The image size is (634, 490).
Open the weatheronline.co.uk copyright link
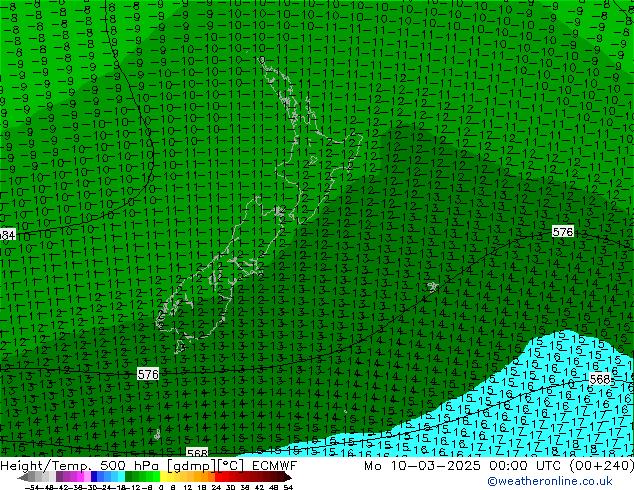[550, 481]
